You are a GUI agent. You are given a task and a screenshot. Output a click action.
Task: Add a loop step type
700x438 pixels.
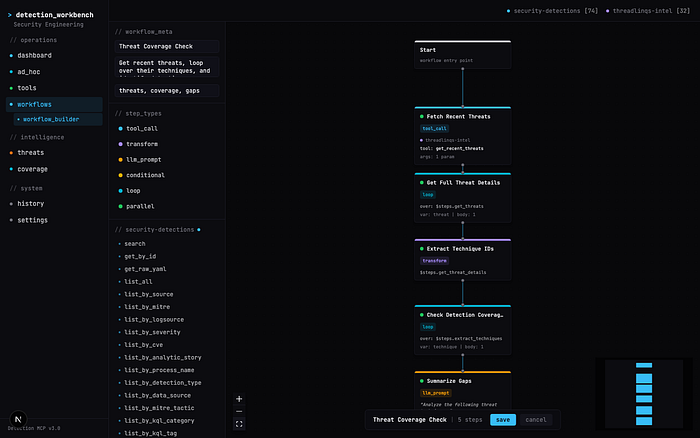[x=167, y=191]
